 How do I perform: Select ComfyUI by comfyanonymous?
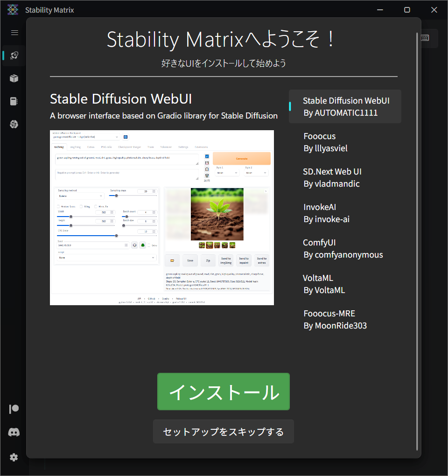coord(345,248)
